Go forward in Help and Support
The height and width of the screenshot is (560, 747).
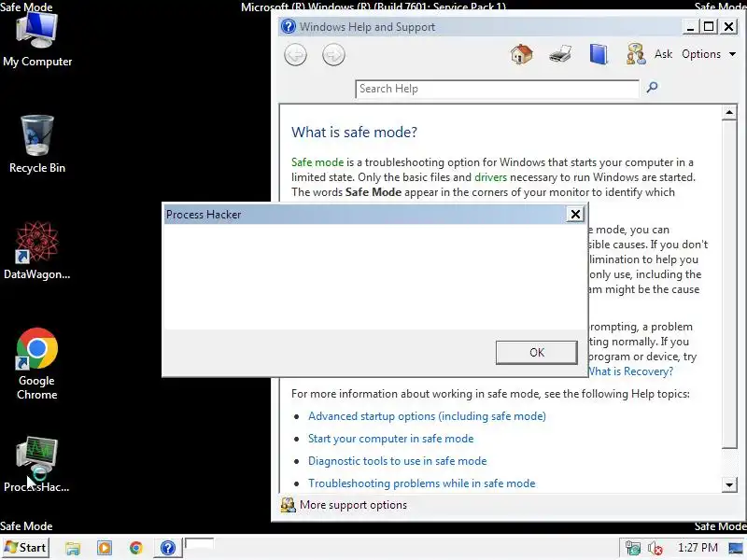pos(333,55)
